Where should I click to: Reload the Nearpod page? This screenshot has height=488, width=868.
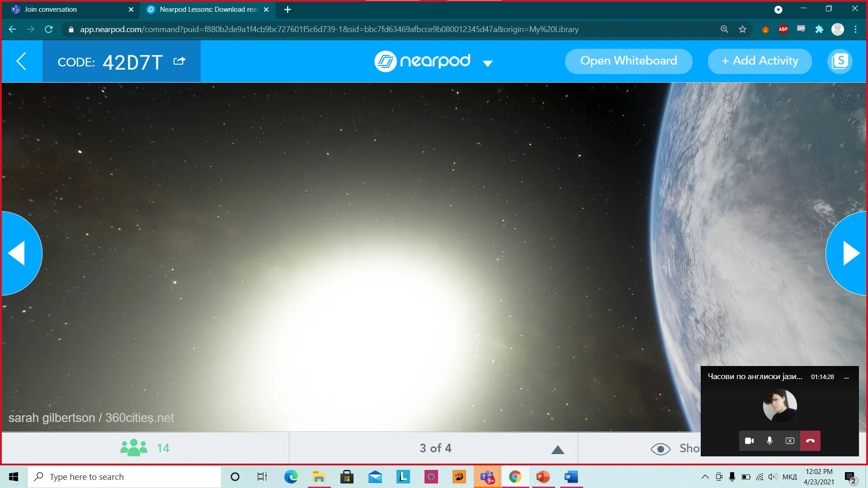coord(49,29)
